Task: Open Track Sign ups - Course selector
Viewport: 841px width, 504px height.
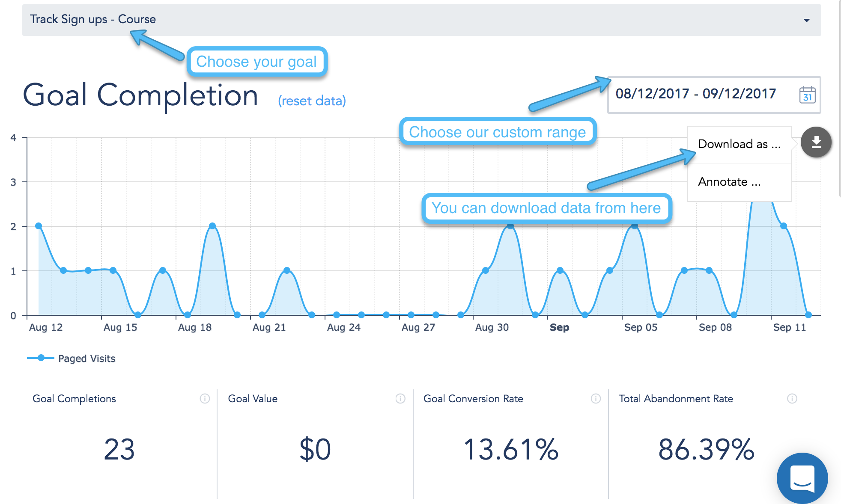Action: pos(92,19)
